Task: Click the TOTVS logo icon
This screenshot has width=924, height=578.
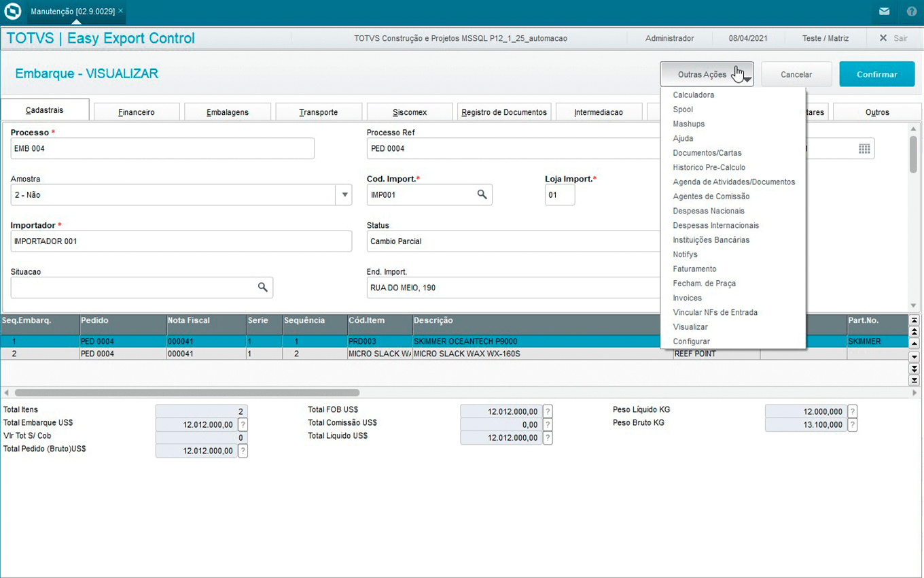Action: tap(12, 12)
